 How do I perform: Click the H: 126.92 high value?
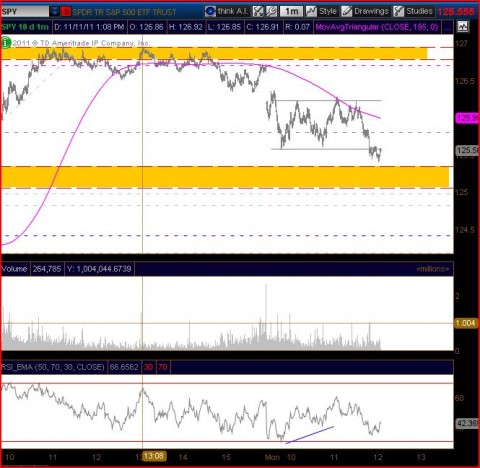(186, 27)
